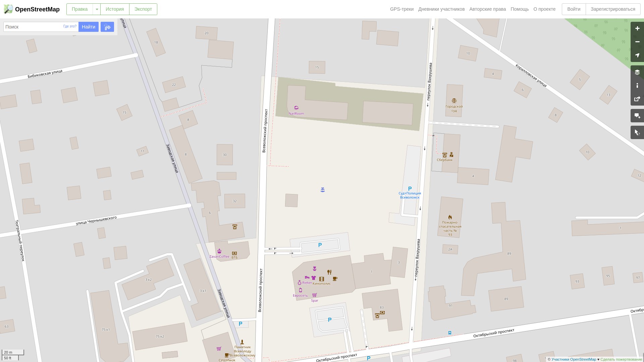644x362 pixels.
Task: Open Помощь menu item
Action: (520, 9)
